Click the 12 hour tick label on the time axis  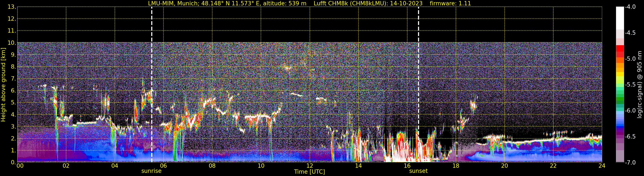pos(310,166)
